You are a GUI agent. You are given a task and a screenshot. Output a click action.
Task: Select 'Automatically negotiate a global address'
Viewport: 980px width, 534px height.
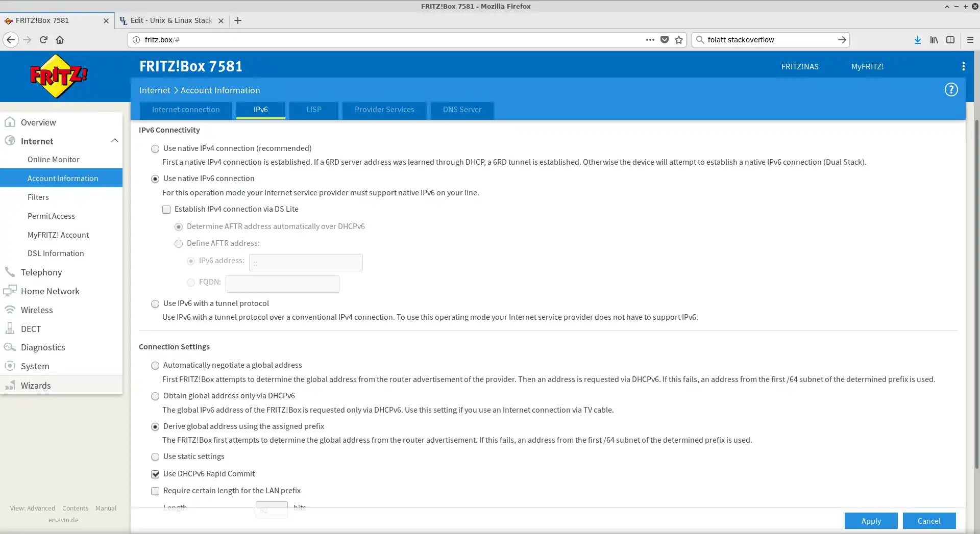pos(155,366)
